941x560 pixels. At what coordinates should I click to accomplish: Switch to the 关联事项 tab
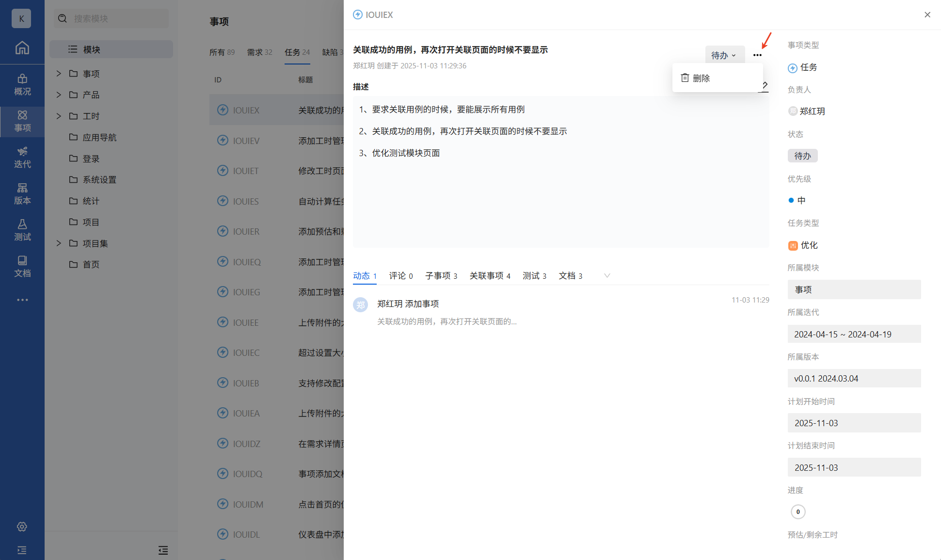click(x=490, y=275)
